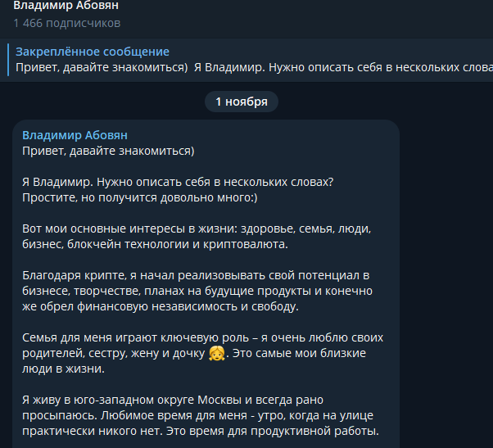
Task: Click the blue pinned message indicator bar
Action: coord(8,60)
